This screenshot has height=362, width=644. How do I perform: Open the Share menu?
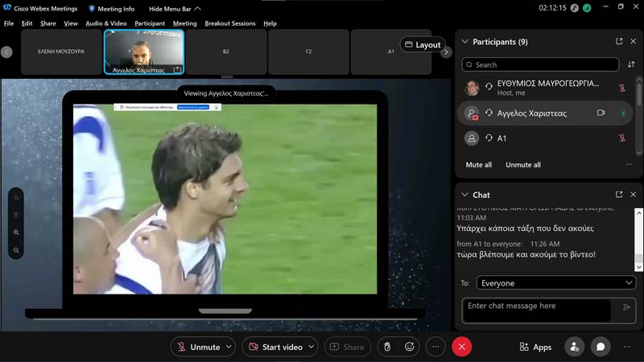[x=48, y=23]
